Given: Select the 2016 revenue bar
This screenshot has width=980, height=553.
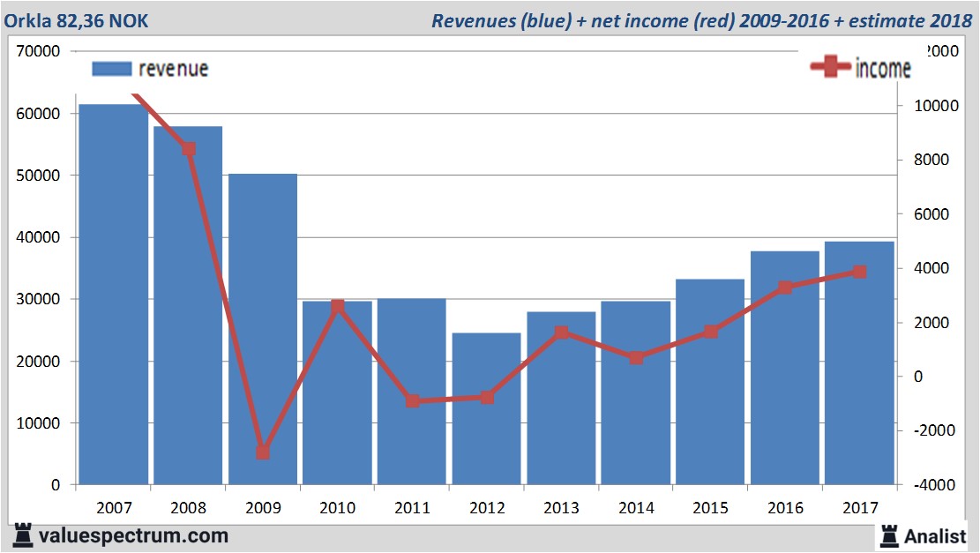Looking at the screenshot, I should [785, 368].
